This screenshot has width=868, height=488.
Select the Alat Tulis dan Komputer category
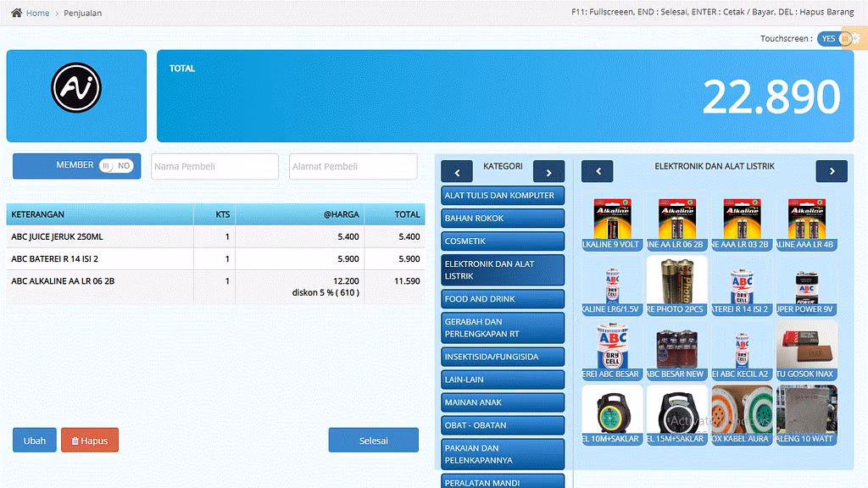pos(503,196)
